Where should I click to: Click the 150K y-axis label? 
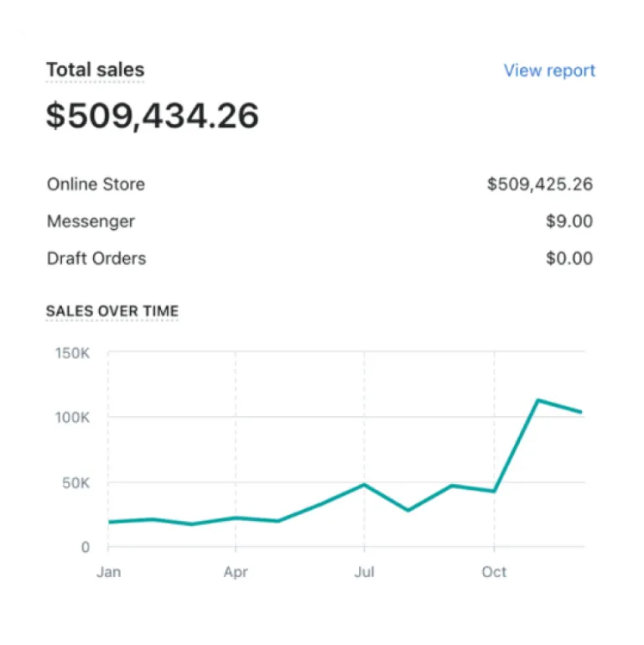73,353
